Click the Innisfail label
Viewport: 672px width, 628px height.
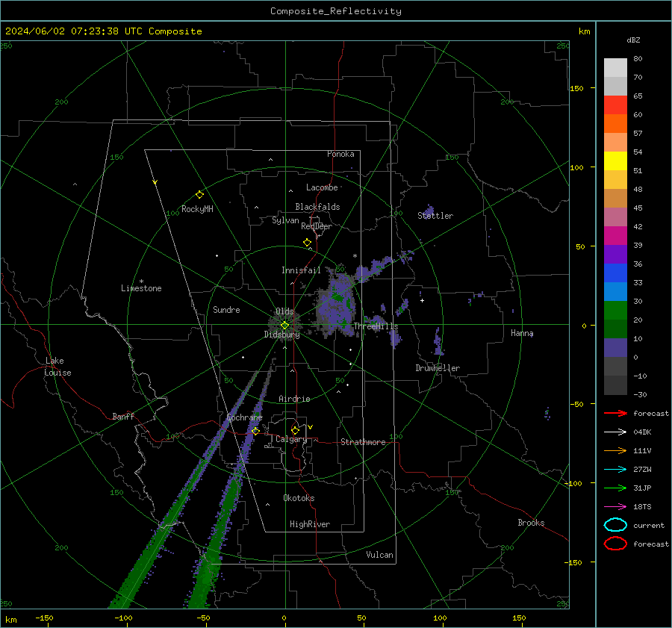(x=301, y=270)
